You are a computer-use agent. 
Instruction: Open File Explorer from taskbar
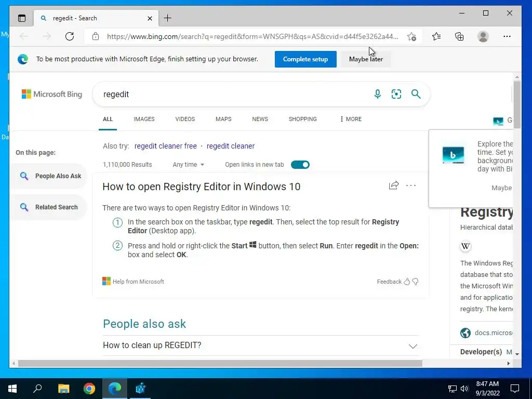(63, 389)
